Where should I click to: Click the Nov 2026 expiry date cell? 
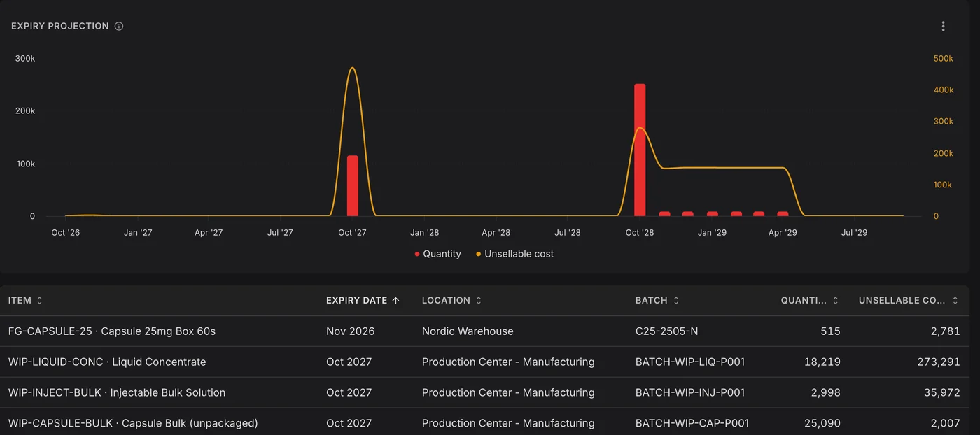pos(351,331)
